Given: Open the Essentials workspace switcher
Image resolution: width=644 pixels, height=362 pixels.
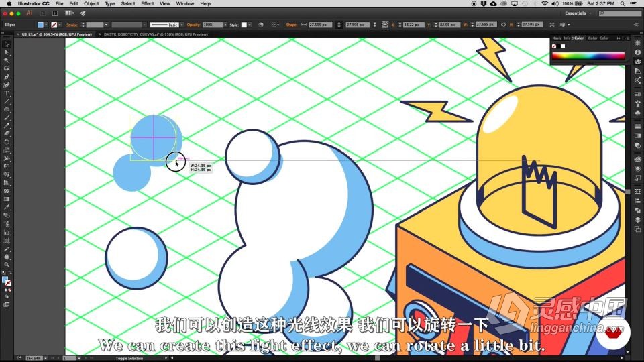Looking at the screenshot, I should (578, 13).
